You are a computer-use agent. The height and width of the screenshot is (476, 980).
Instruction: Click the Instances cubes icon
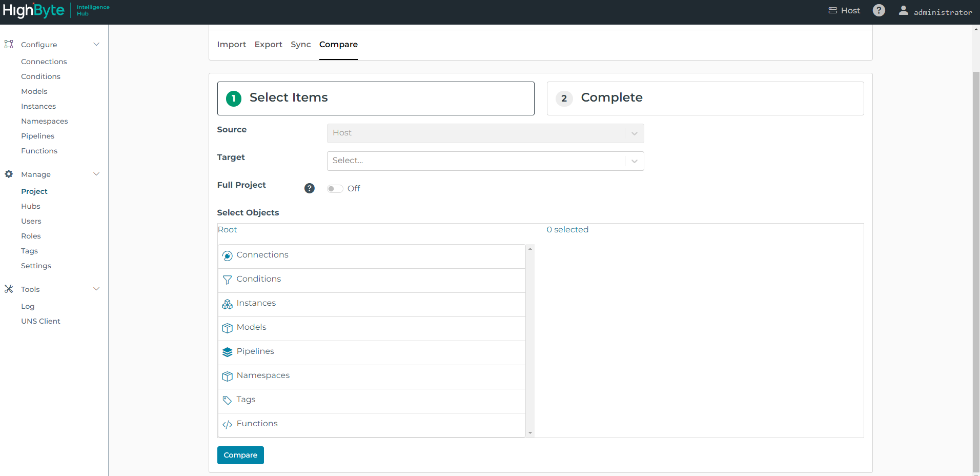228,304
